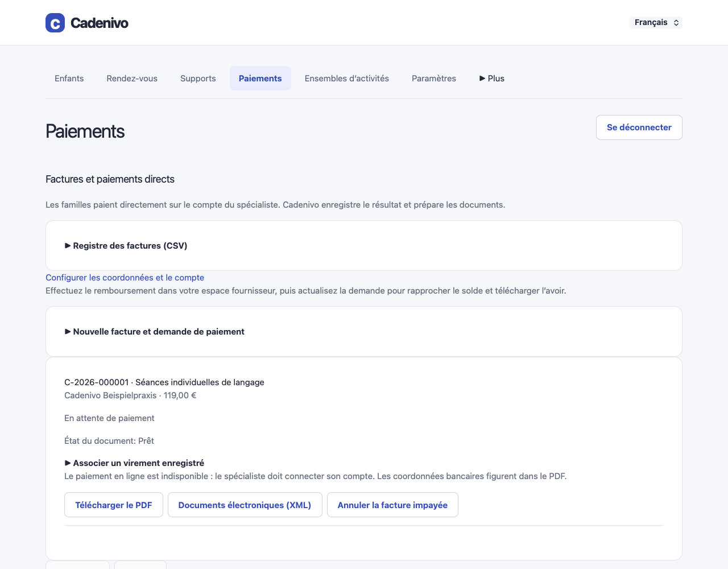This screenshot has height=569, width=728.
Task: Click the Paiements page heading
Action: [85, 131]
